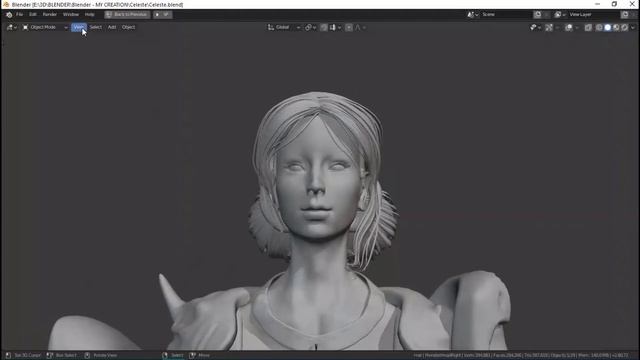
Task: Open the Object menu in viewport header
Action: [129, 27]
